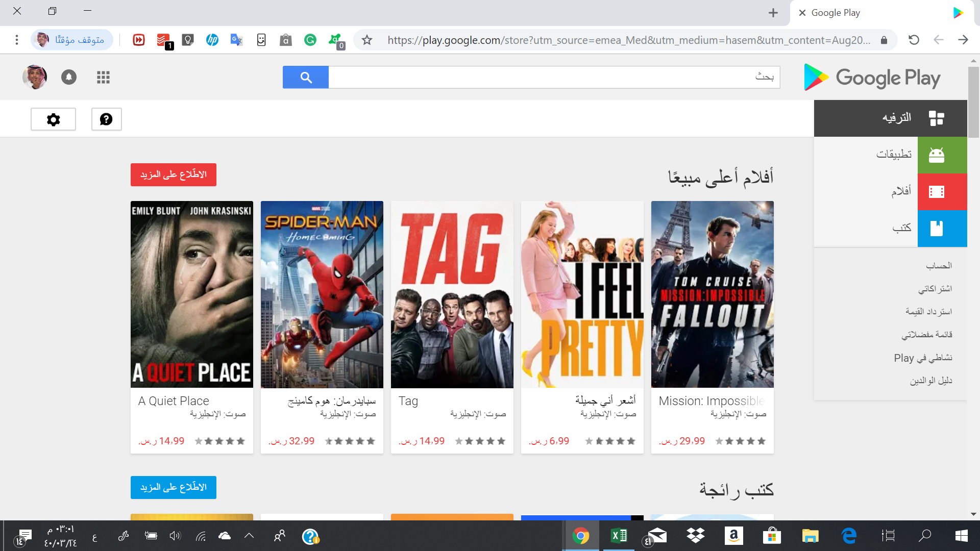Open the help question mark button
The height and width of the screenshot is (551, 980).
106,119
